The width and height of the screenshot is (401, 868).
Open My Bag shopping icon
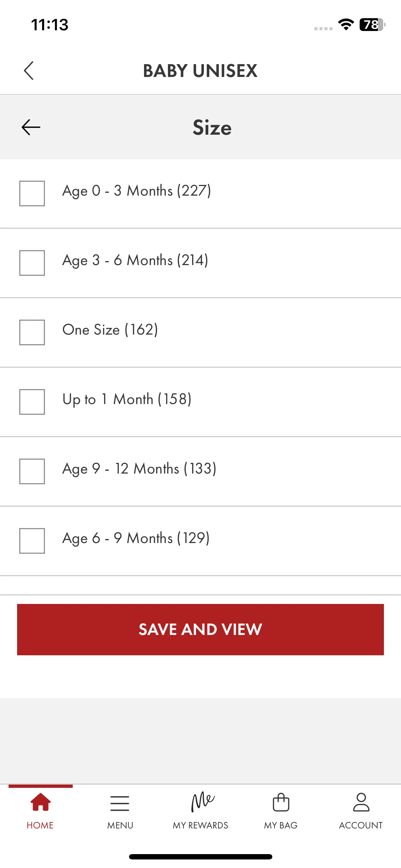click(281, 802)
